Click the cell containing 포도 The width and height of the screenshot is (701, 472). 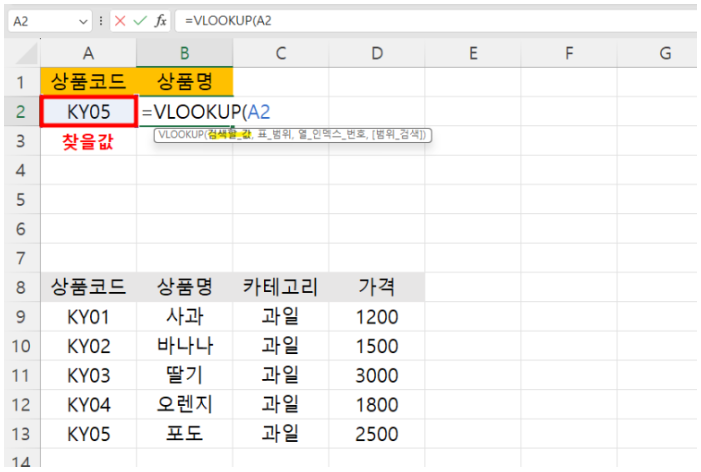click(x=185, y=435)
